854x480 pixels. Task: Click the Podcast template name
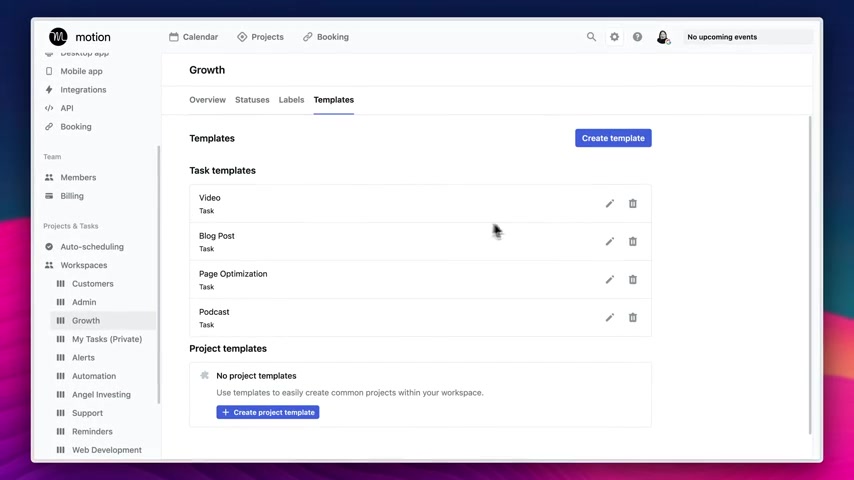[x=214, y=312]
